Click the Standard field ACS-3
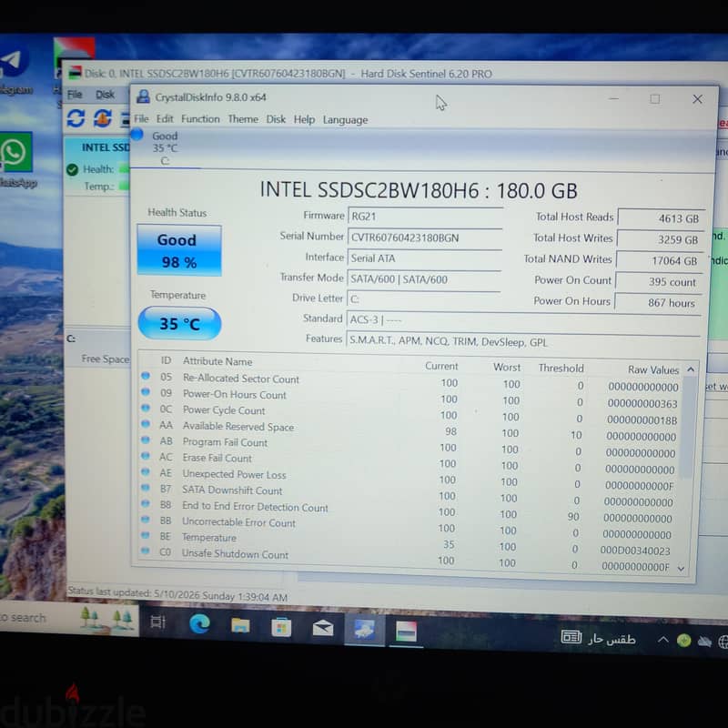 point(523,320)
